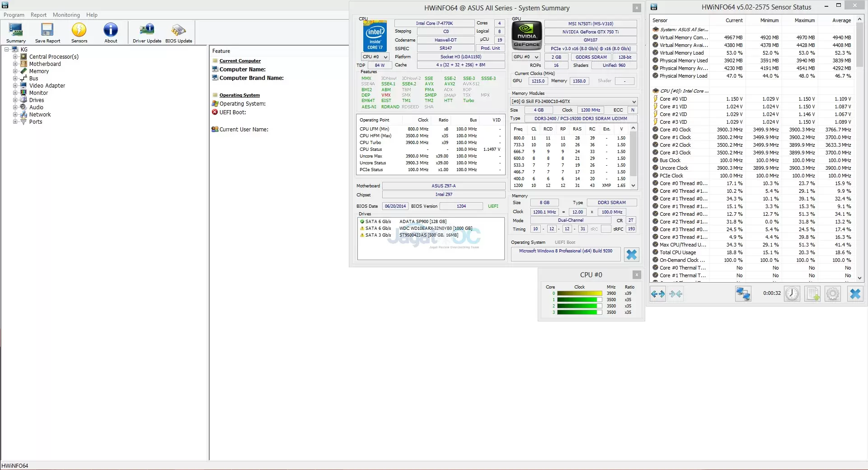Expand the Bus tree node
The height and width of the screenshot is (470, 868).
(15, 78)
